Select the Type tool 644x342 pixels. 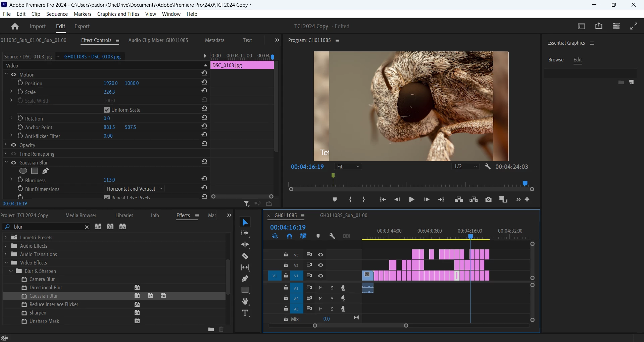(245, 313)
